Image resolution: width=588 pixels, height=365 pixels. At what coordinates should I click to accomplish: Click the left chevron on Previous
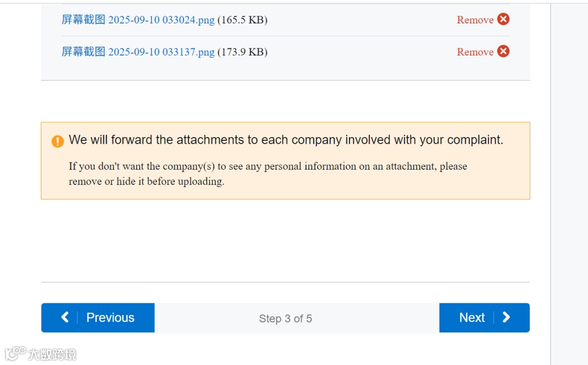[x=65, y=317]
